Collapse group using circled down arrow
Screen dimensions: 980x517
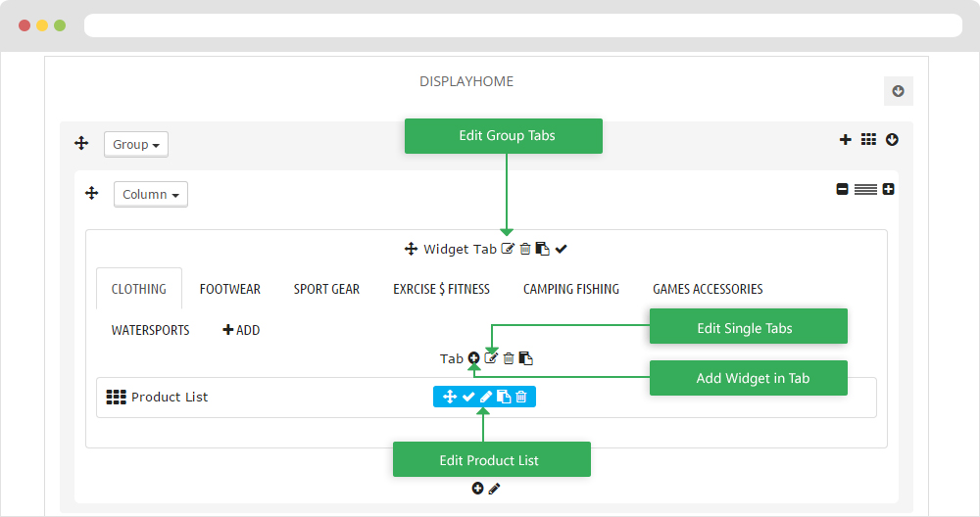pos(892,139)
